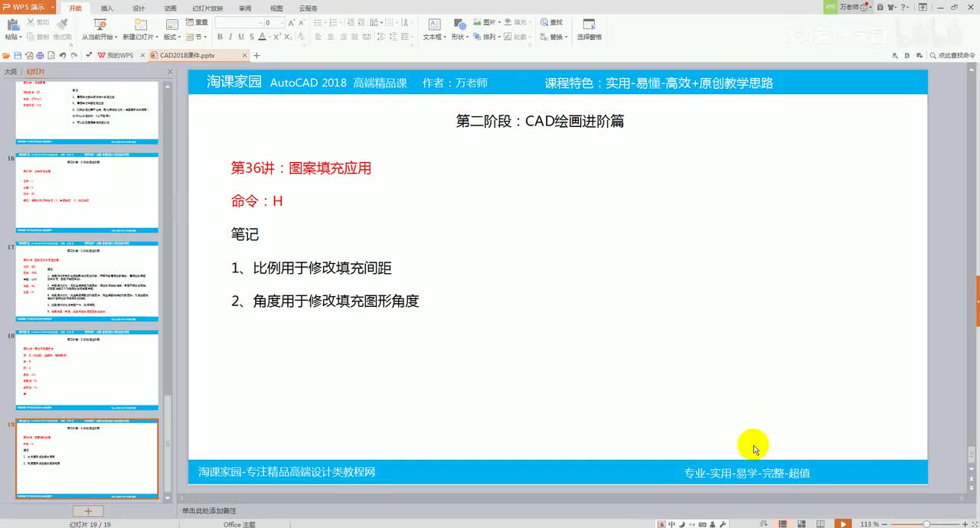Click the zoom in plus button
Viewport: 980px width, 528px height.
click(965, 523)
